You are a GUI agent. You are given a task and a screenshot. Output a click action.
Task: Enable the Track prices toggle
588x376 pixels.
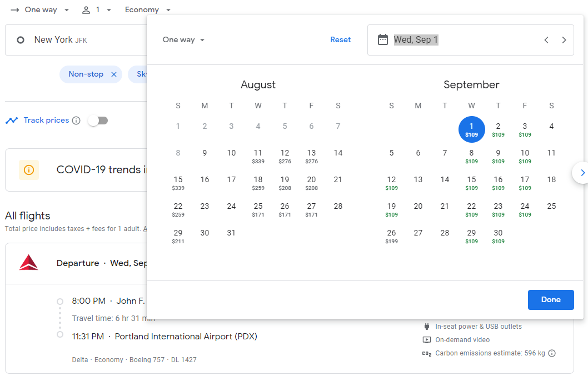click(x=98, y=121)
